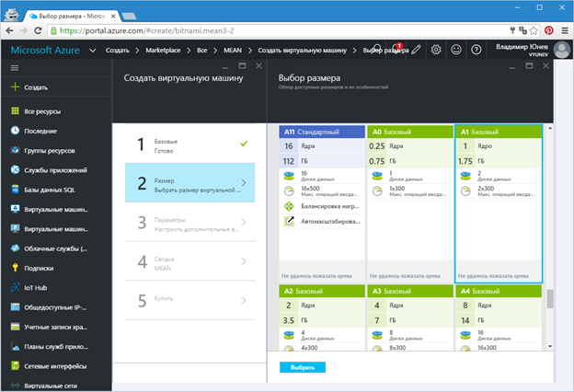574x392 pixels.
Task: Open Планы служб приложений icon
Action: (15, 346)
